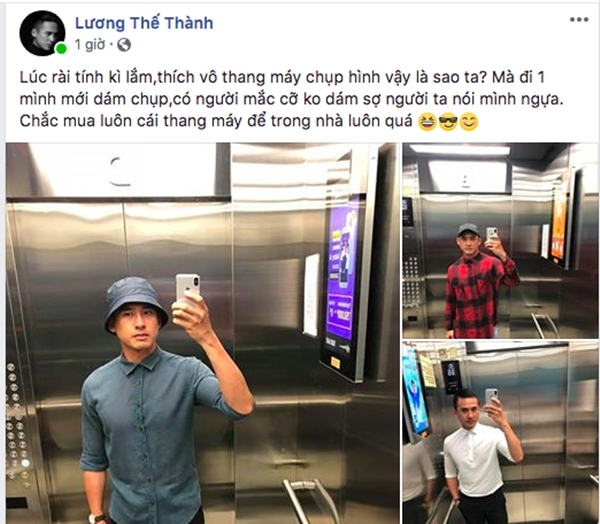Image resolution: width=600 pixels, height=524 pixels.
Task: Open the large blue shirt elevator selfie
Action: coord(202,333)
